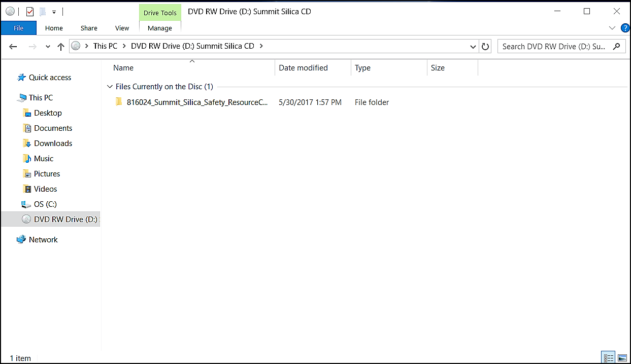Click the Videos filmstrip icon
The image size is (631, 364).
pos(27,189)
